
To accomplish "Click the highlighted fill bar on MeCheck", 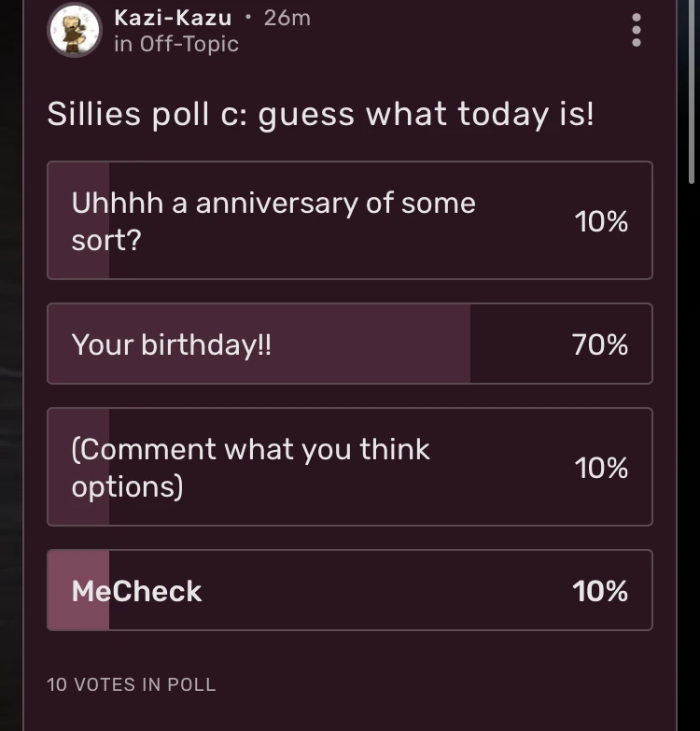I will coord(78,612).
